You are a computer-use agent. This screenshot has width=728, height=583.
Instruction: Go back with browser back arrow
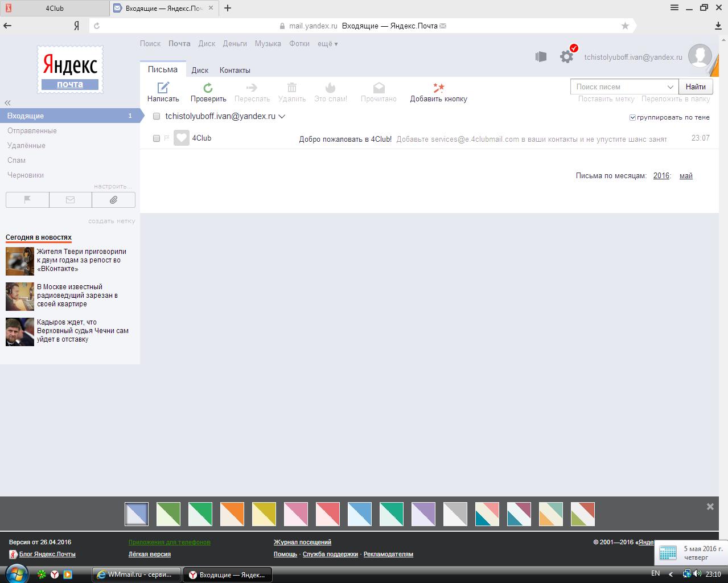(x=7, y=26)
